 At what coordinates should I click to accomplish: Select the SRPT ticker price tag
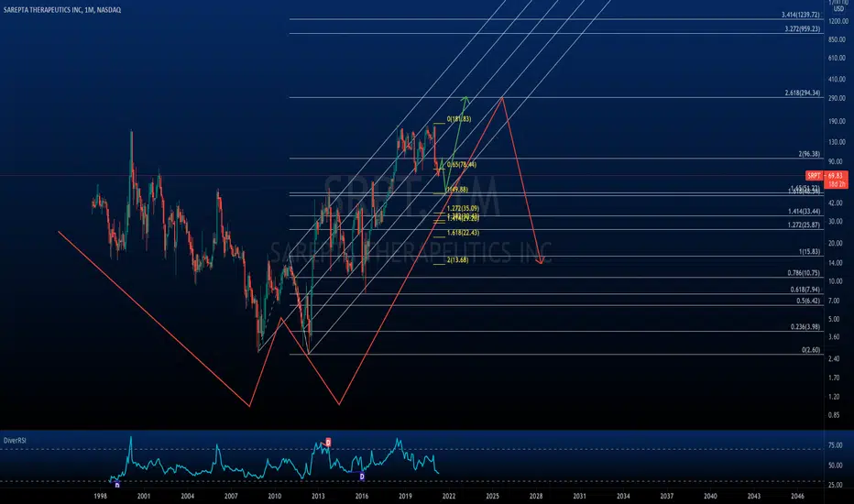814,175
